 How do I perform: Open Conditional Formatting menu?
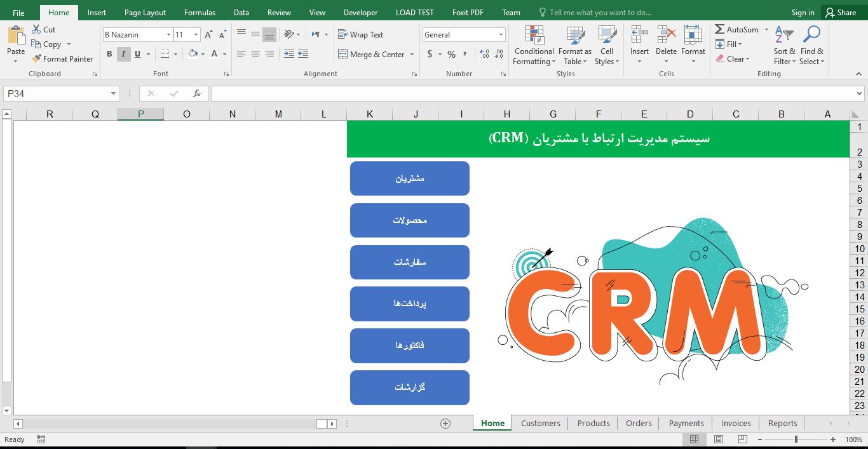point(534,46)
